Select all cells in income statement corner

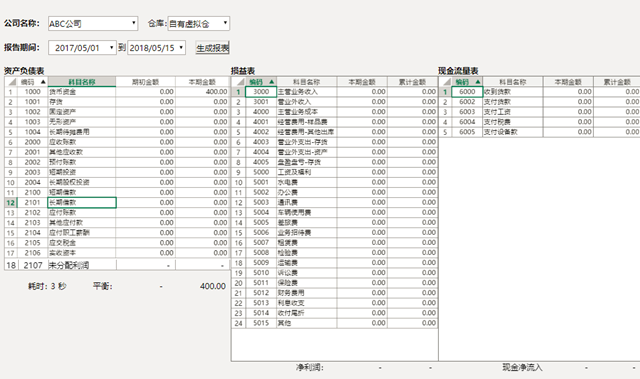point(238,82)
